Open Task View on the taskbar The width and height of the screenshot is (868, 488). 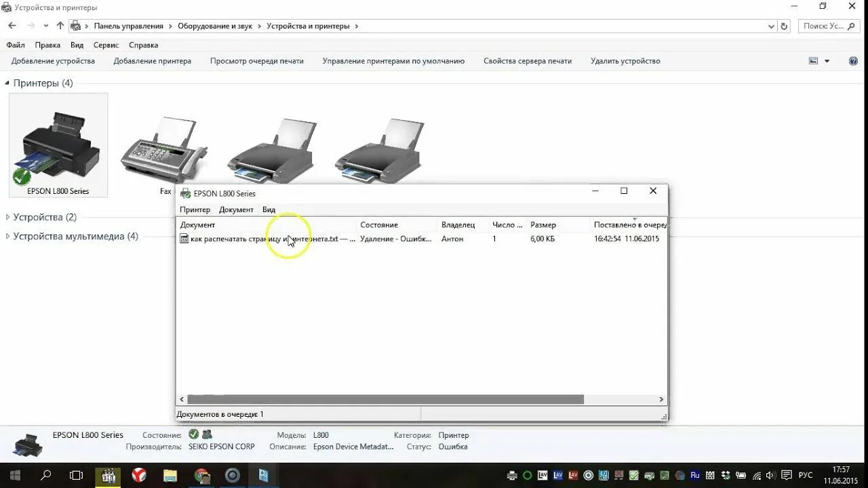click(77, 475)
